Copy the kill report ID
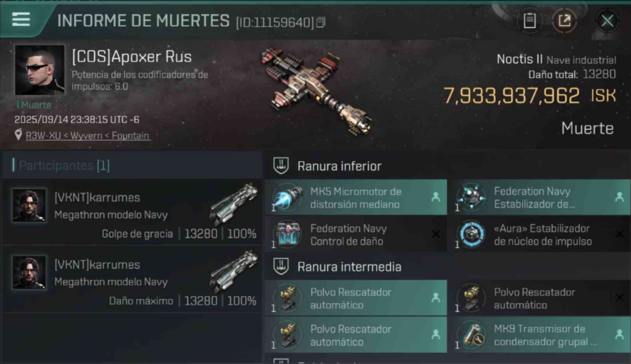 [320, 22]
